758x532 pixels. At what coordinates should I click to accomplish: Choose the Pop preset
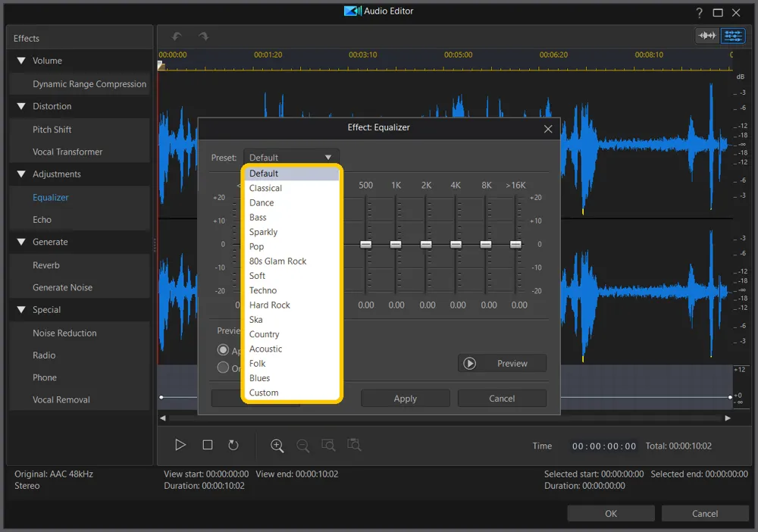click(x=292, y=246)
